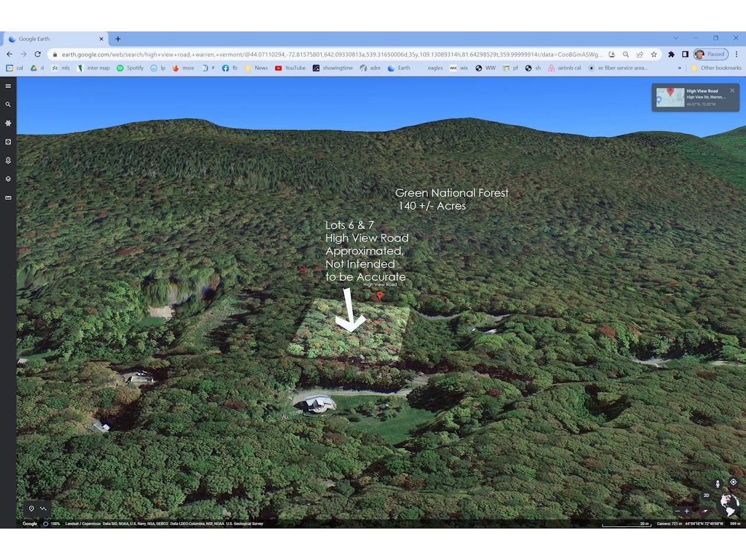Toggle Chrome side panel icon
Image resolution: width=746 pixels, height=560 pixels.
pos(685,54)
